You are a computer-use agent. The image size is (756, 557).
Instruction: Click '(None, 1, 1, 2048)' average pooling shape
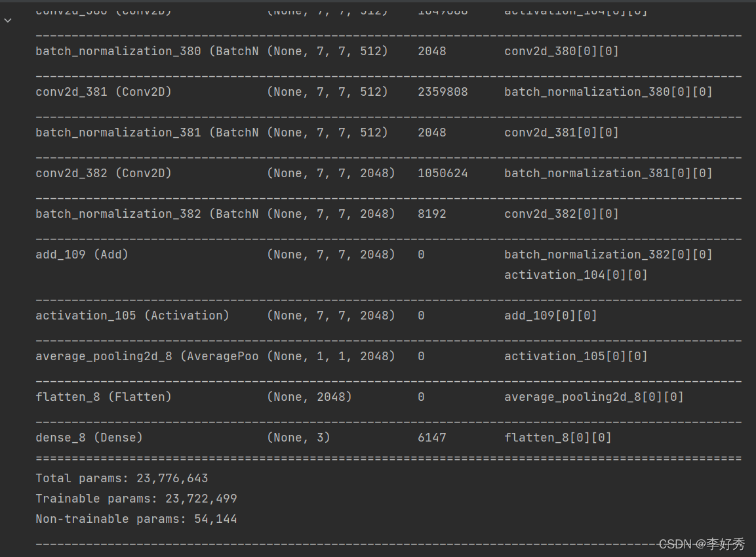(330, 356)
